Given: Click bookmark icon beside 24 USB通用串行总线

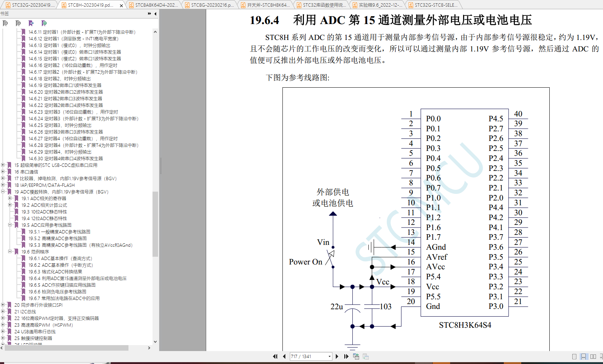Looking at the screenshot, I should [x=9, y=332].
